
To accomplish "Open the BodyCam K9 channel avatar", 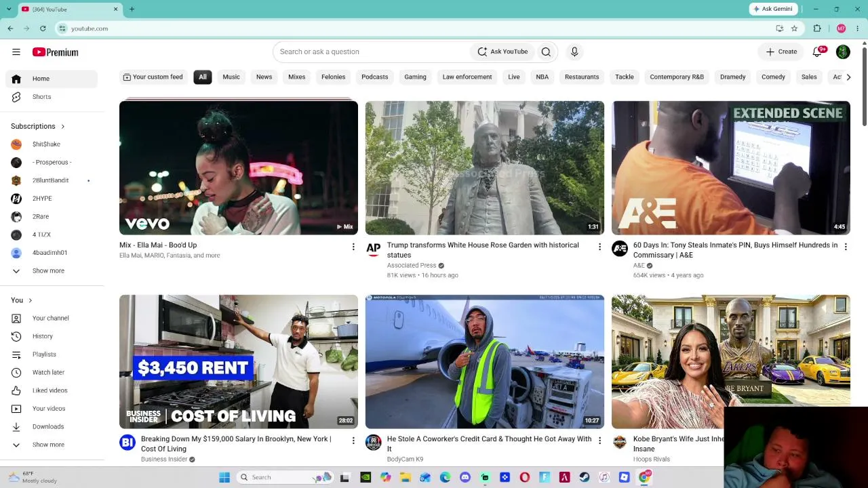I will click(374, 443).
